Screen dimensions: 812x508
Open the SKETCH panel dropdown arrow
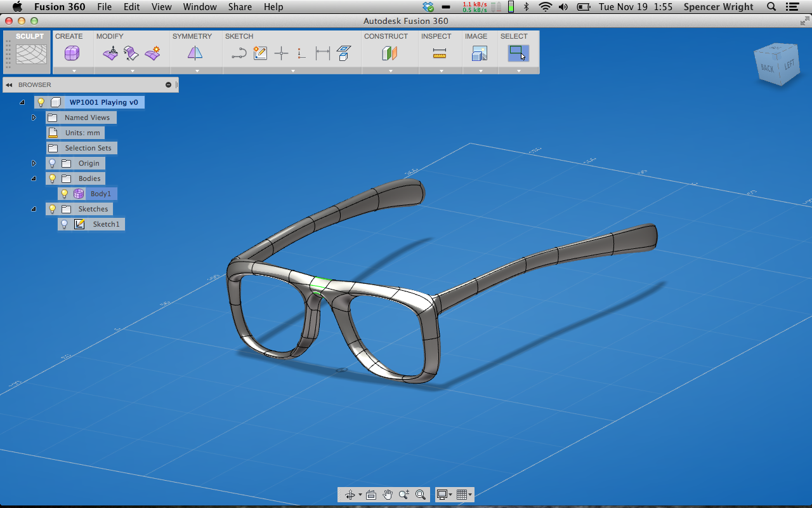(x=292, y=70)
